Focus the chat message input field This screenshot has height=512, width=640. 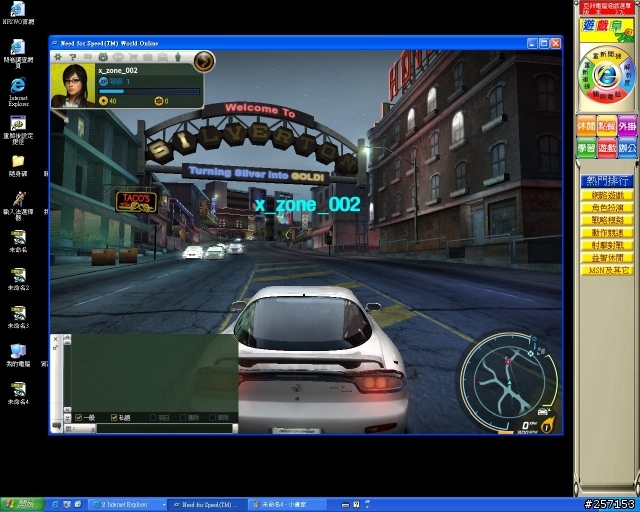pyautogui.click(x=164, y=428)
